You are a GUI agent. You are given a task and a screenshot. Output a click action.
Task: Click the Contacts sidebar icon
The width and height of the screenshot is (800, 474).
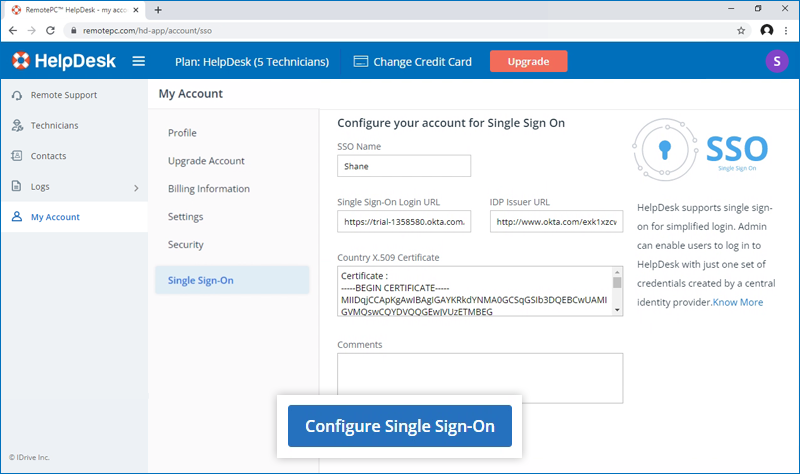click(x=17, y=156)
